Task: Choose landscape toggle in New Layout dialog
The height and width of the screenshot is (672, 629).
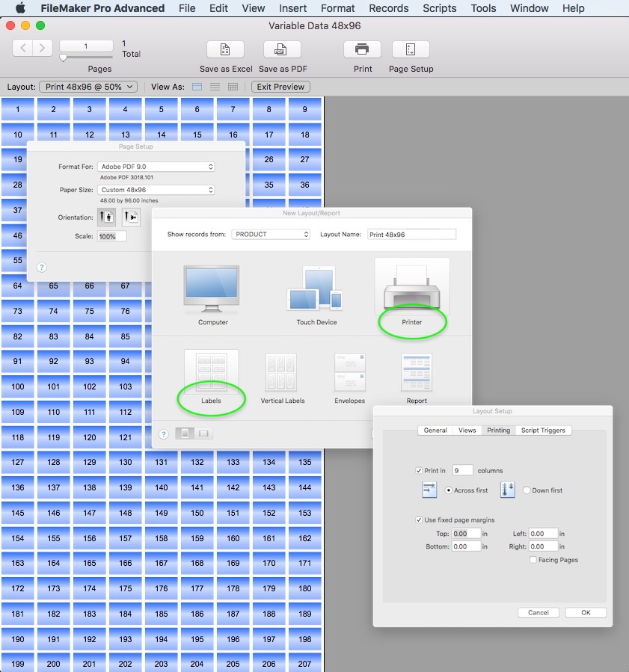Action: pos(203,434)
